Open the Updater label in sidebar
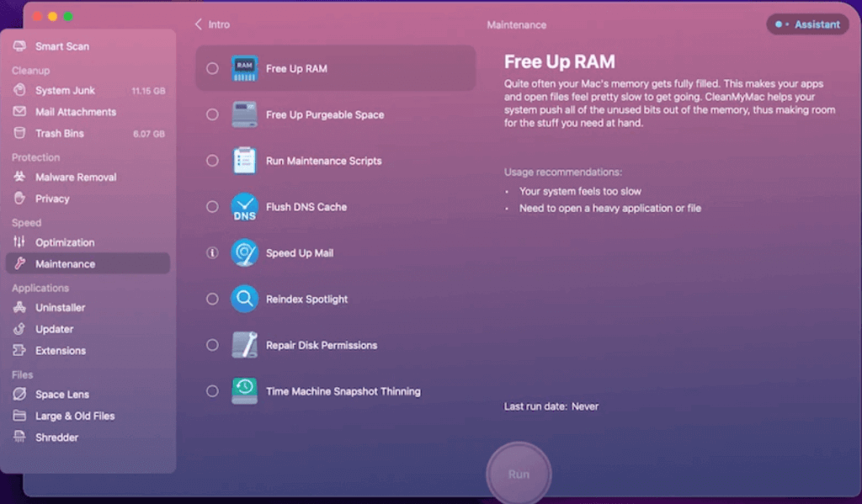862x504 pixels. [55, 329]
